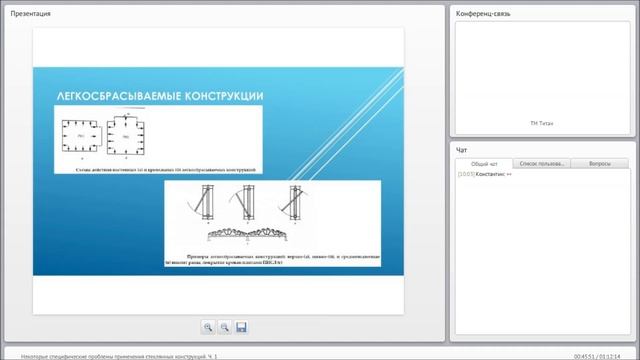Select the slide title ЛЕГКОСБРАСЫВАЕМЫЕ КОНСТРУКЦИИ
640x360 pixels.
pos(160,96)
